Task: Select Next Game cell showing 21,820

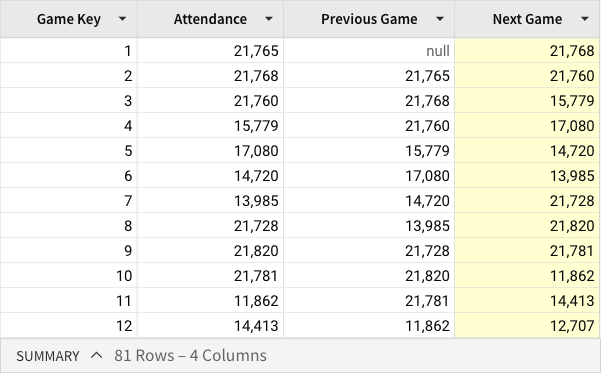Action: coord(527,226)
